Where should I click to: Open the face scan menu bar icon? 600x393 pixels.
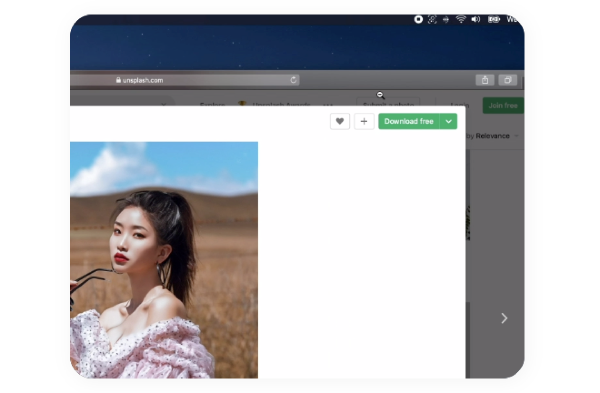432,19
